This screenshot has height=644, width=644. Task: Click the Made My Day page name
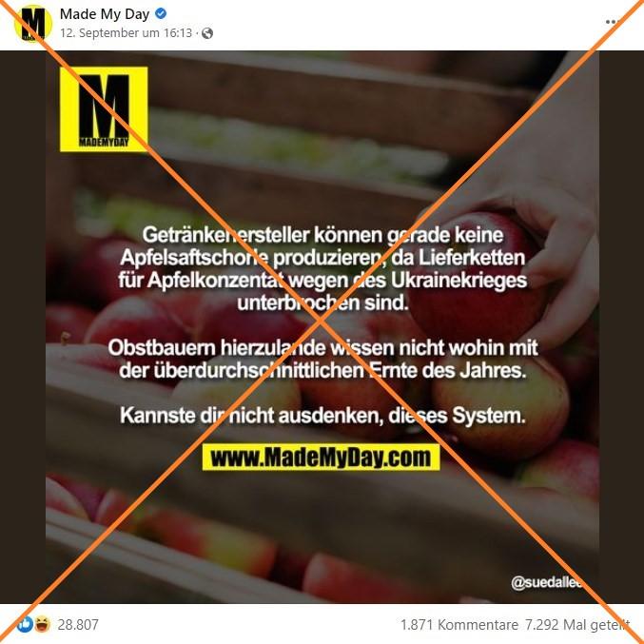click(105, 14)
